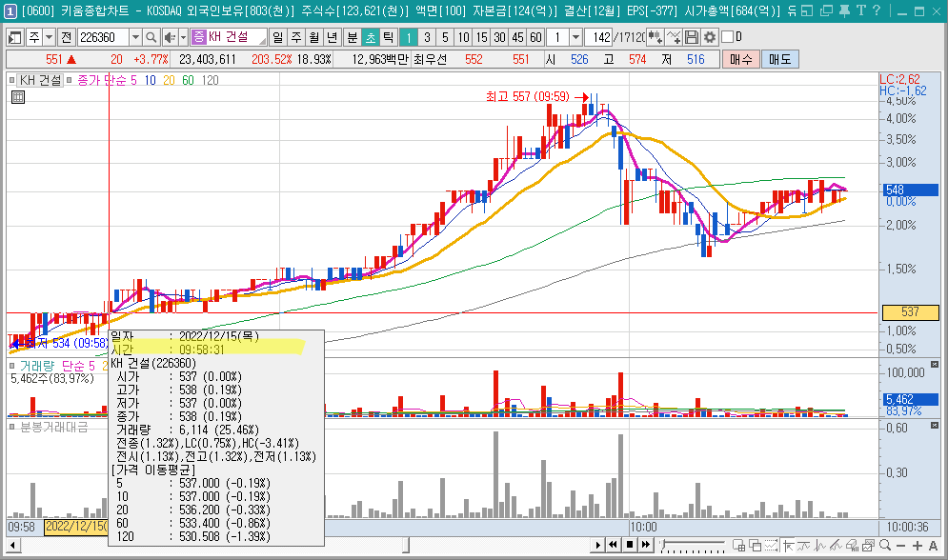This screenshot has height=560, width=948.
Task: Open chart settings gear icon
Action: pyautogui.click(x=710, y=37)
